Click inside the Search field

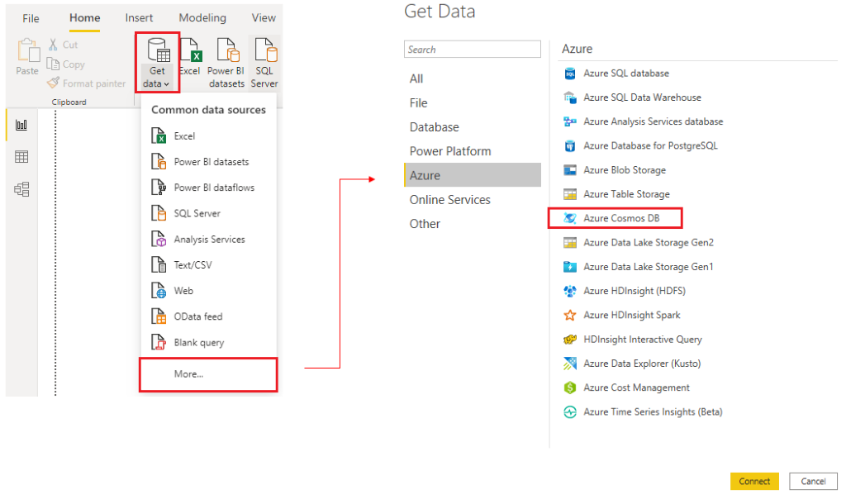pyautogui.click(x=472, y=49)
